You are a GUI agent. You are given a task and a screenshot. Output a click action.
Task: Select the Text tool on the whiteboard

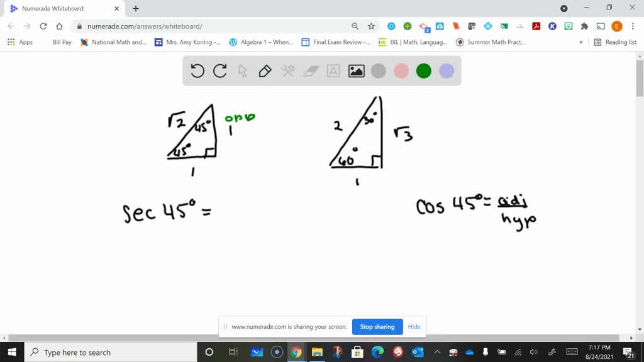pyautogui.click(x=332, y=71)
